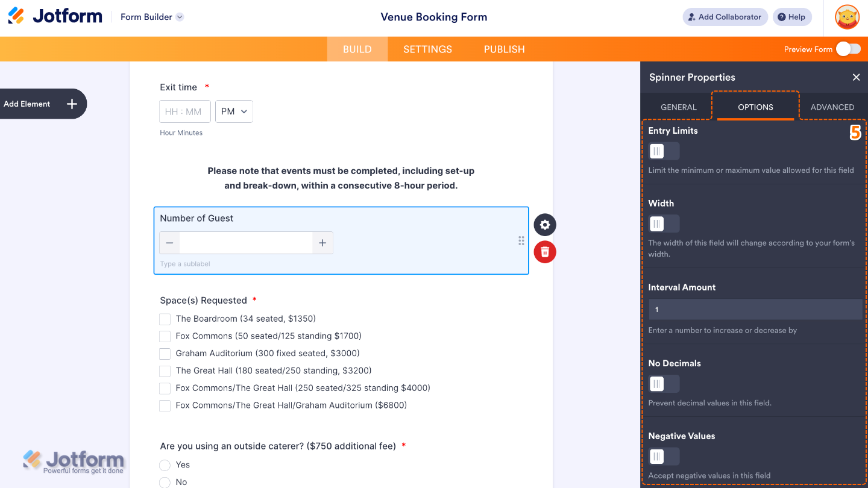Click the Jotform logo in the header
Viewport: 868px width, 488px height.
55,16
